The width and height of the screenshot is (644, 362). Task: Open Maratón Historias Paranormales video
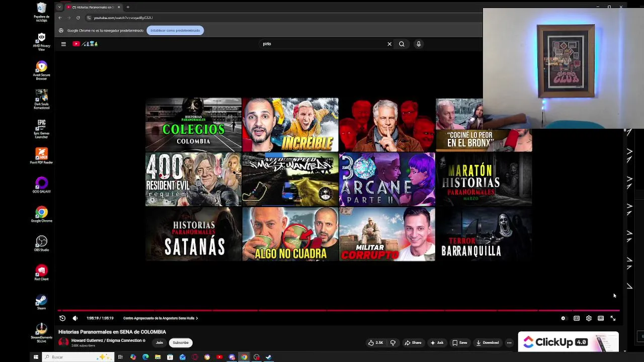[x=484, y=179]
